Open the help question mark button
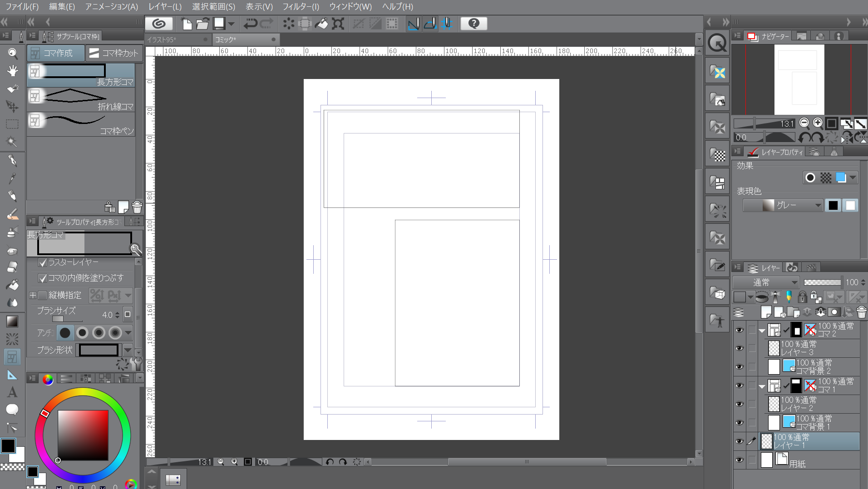 click(x=473, y=24)
